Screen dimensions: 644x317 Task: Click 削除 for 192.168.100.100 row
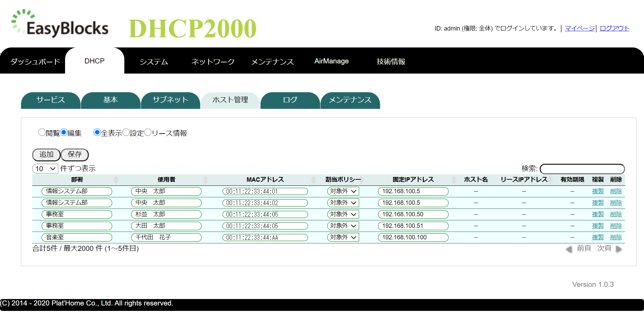[616, 237]
